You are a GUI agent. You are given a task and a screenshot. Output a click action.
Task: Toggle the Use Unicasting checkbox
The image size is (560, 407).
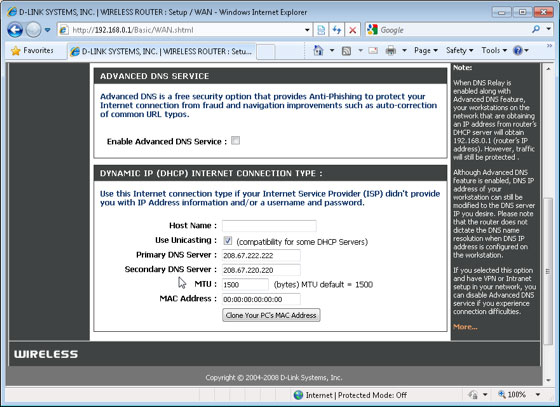228,240
